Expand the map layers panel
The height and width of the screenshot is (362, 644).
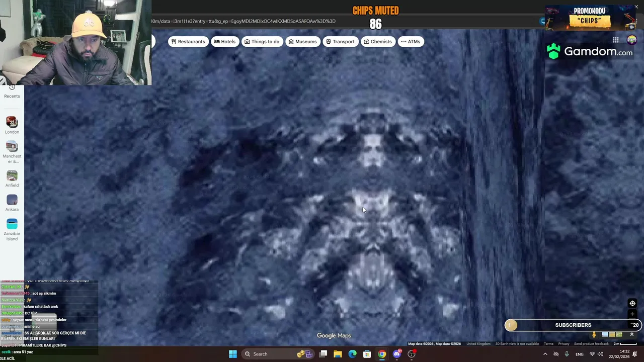click(x=632, y=335)
